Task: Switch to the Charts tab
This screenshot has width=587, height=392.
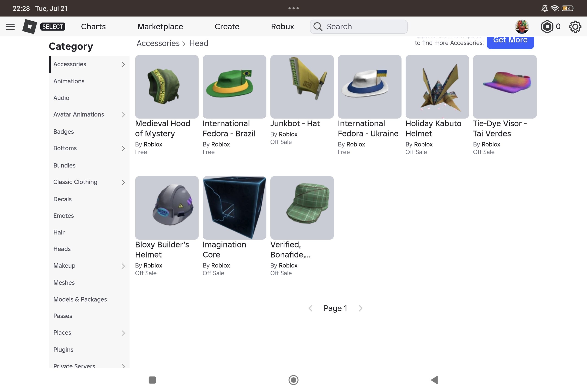Action: (x=93, y=27)
